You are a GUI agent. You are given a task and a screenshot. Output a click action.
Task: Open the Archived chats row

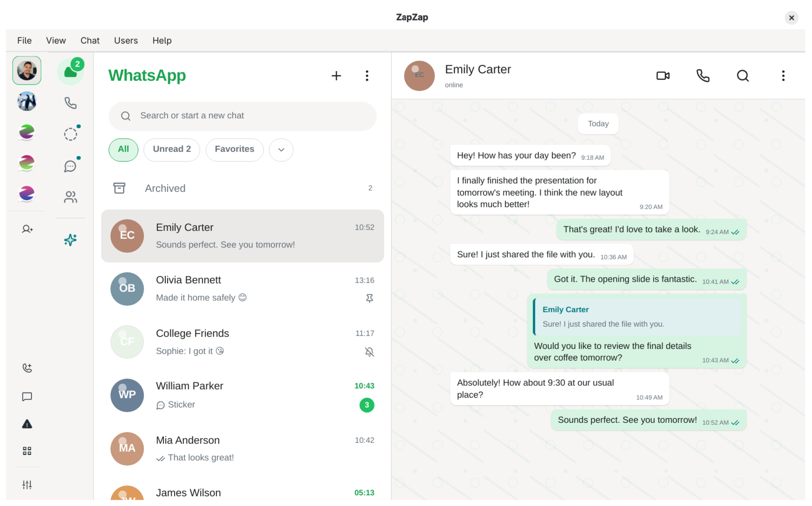242,188
